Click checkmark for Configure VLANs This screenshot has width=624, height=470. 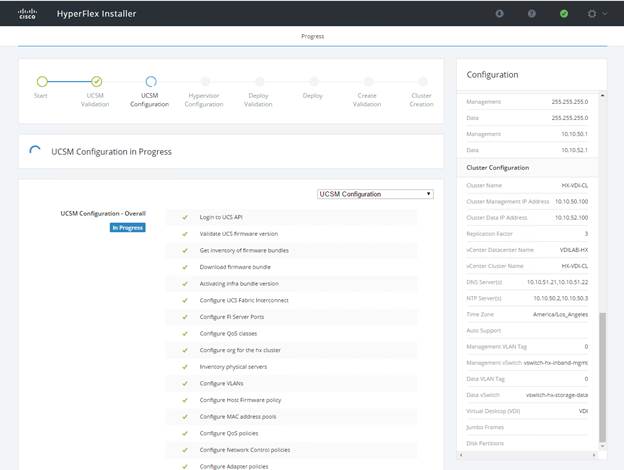coord(185,384)
